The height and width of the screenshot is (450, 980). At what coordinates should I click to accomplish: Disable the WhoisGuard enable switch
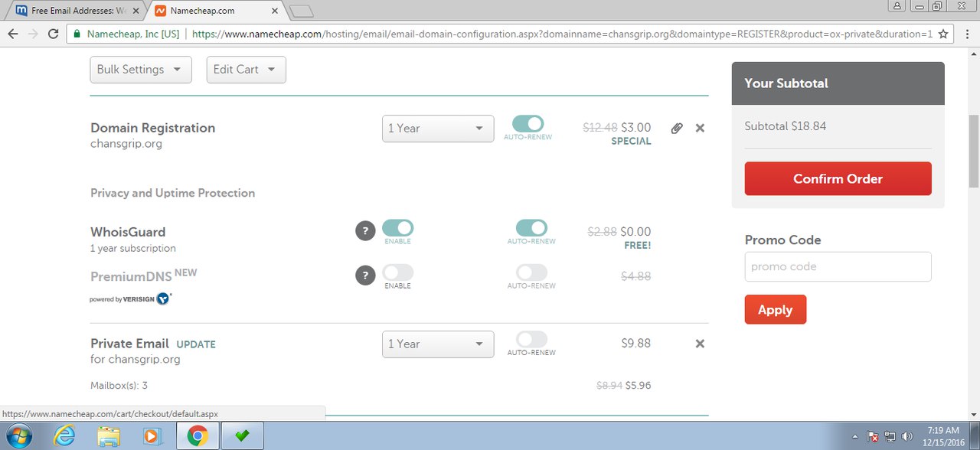[x=397, y=228]
